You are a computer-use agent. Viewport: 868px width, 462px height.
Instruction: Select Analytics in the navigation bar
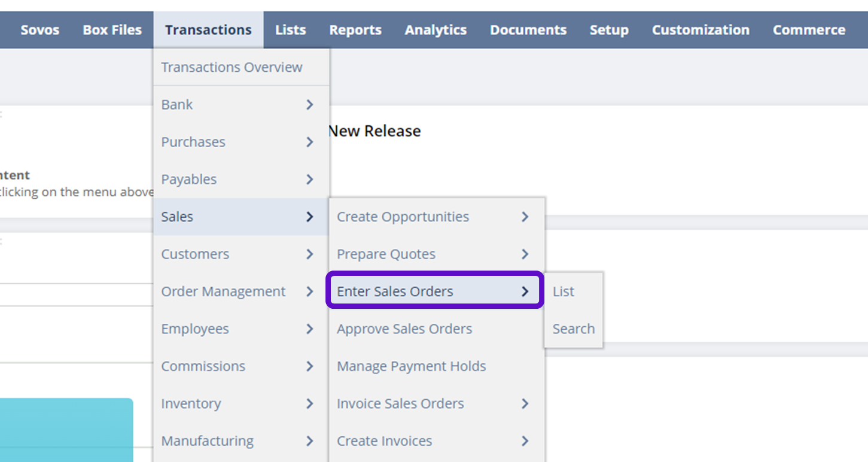[435, 30]
